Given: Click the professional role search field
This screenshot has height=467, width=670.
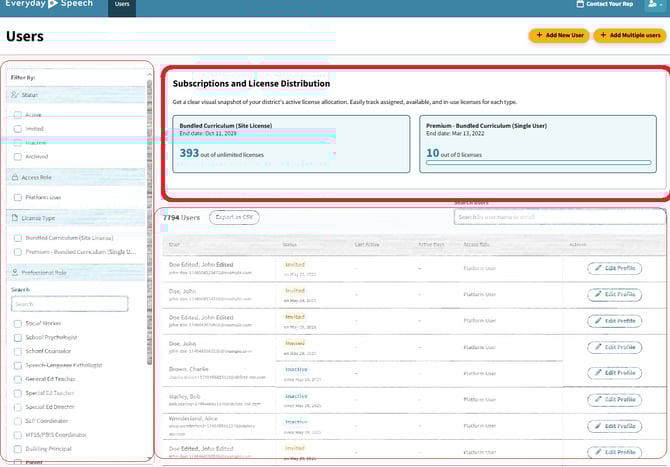Looking at the screenshot, I should pos(70,304).
